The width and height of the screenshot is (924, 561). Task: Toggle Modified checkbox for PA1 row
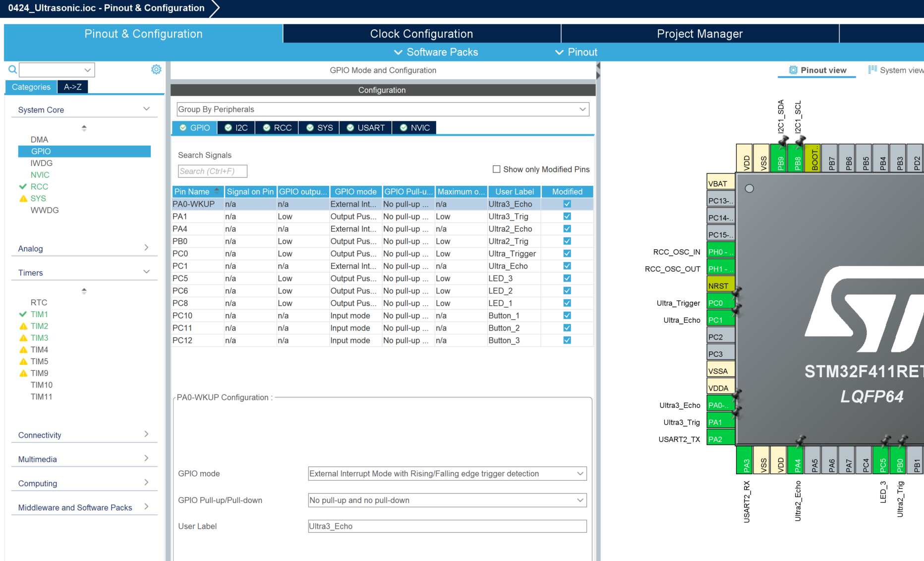click(567, 217)
